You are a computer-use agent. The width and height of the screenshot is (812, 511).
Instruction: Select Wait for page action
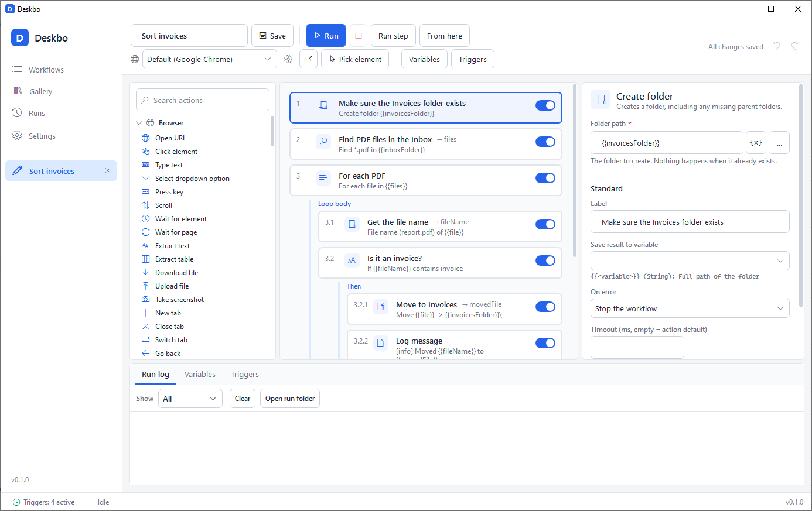(x=176, y=232)
